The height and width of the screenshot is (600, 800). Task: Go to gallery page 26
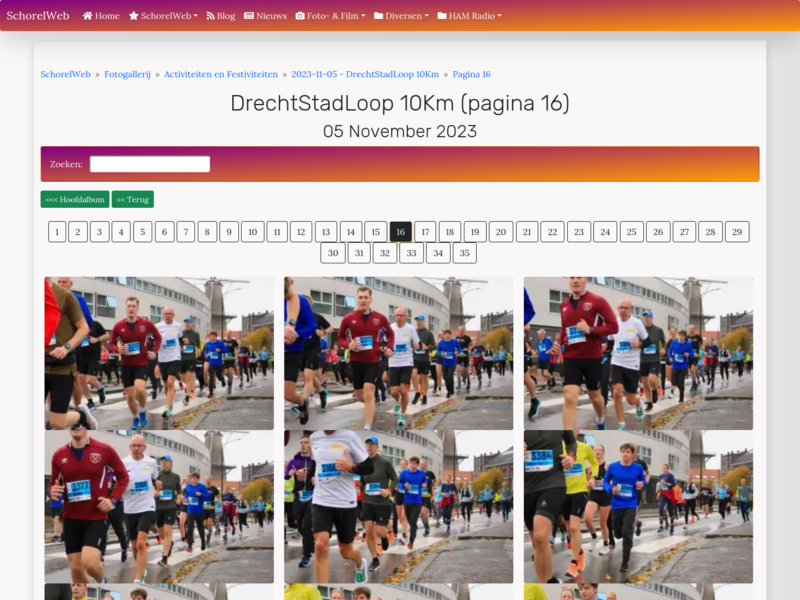[x=658, y=232]
